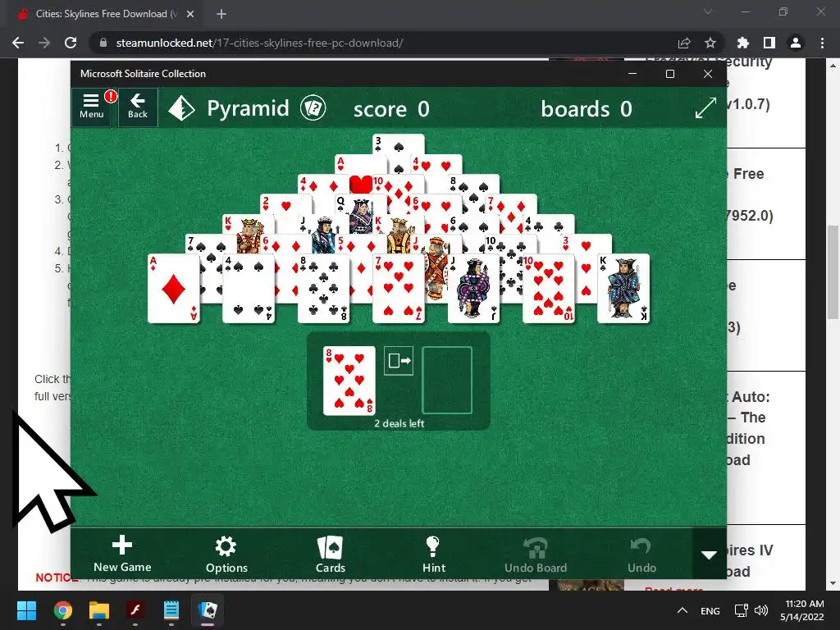Show hidden system tray icons
840x630 pixels.
click(x=682, y=610)
